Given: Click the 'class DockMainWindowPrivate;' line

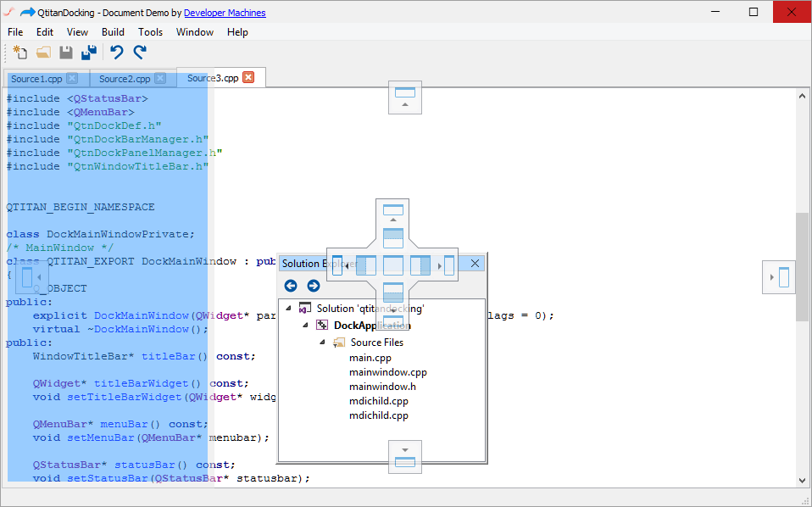Looking at the screenshot, I should click(101, 234).
